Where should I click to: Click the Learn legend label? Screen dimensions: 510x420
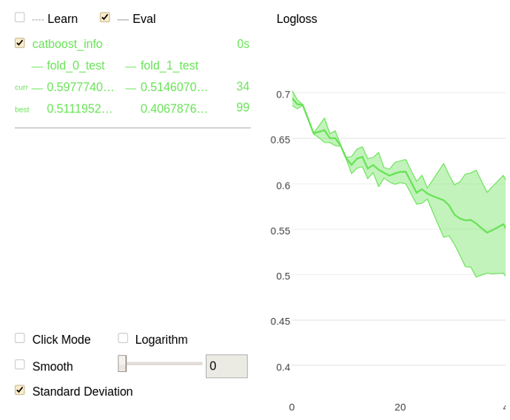pos(62,19)
